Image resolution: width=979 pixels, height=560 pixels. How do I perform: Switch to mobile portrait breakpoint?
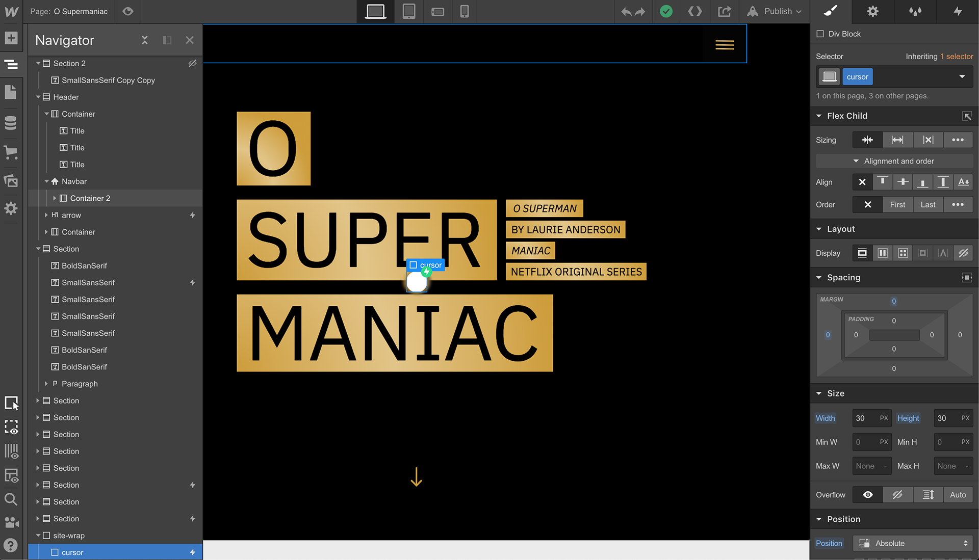465,11
